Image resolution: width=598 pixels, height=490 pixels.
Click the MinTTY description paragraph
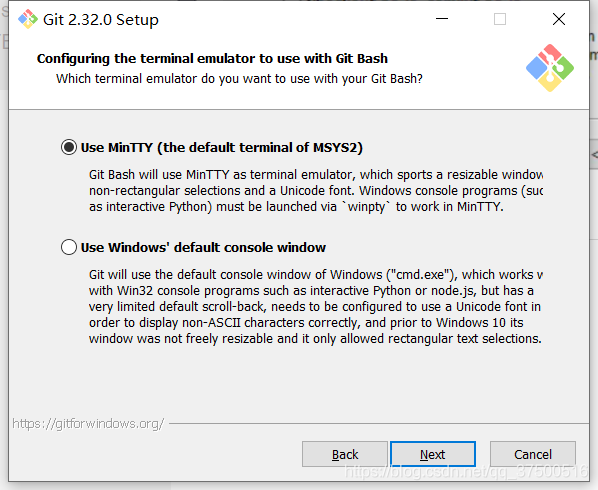pos(316,191)
